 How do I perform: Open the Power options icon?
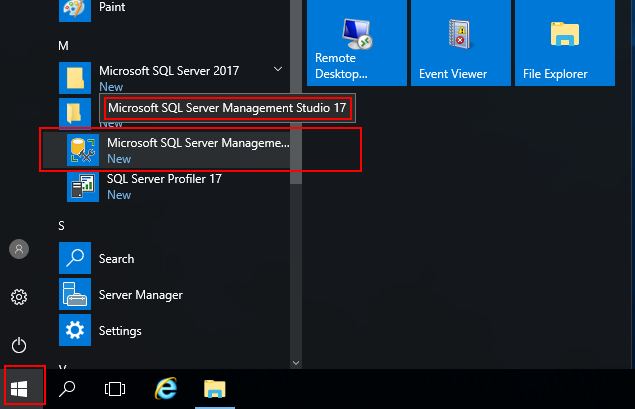[19, 345]
